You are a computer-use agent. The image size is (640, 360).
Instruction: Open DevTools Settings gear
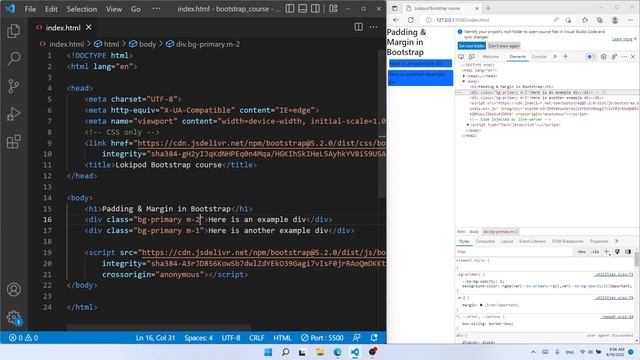(603, 57)
